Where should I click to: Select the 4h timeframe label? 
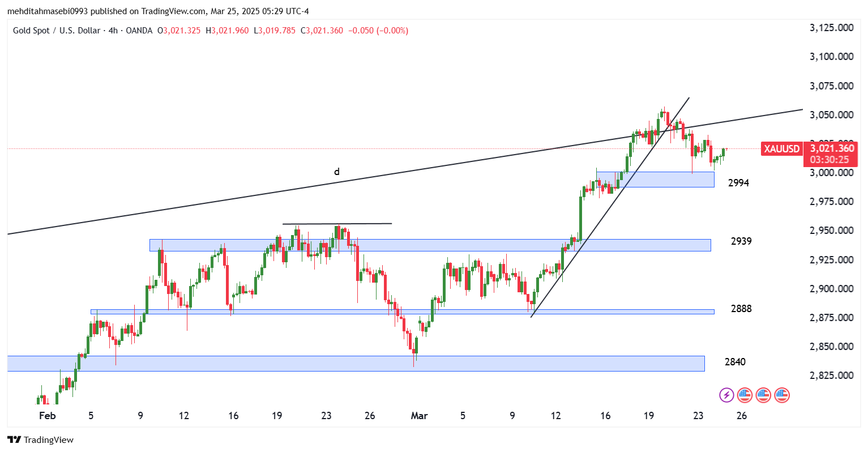(x=114, y=31)
